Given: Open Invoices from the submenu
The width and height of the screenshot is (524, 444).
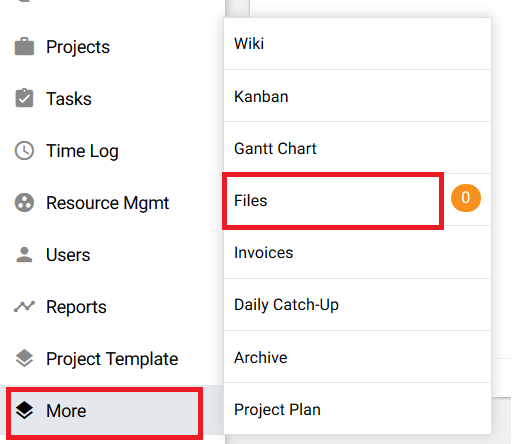Looking at the screenshot, I should coord(357,252).
